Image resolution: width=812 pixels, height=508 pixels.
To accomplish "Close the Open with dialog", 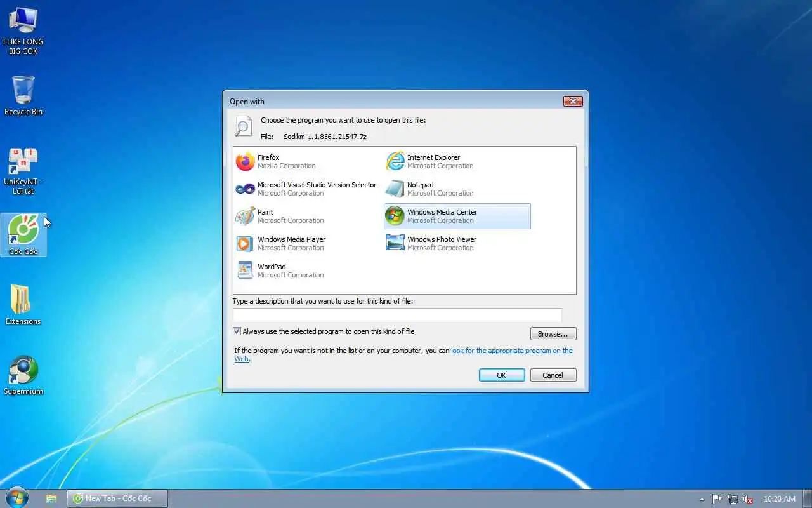I will coord(573,101).
